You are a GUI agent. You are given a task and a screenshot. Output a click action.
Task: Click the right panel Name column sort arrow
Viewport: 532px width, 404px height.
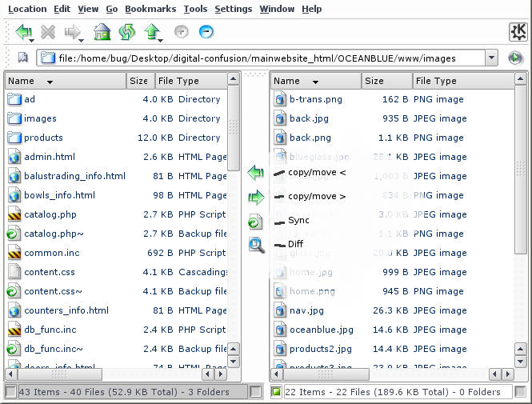pos(315,82)
